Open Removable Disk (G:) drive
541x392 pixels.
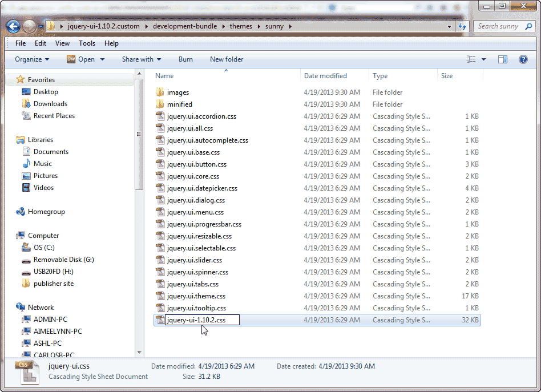point(64,260)
